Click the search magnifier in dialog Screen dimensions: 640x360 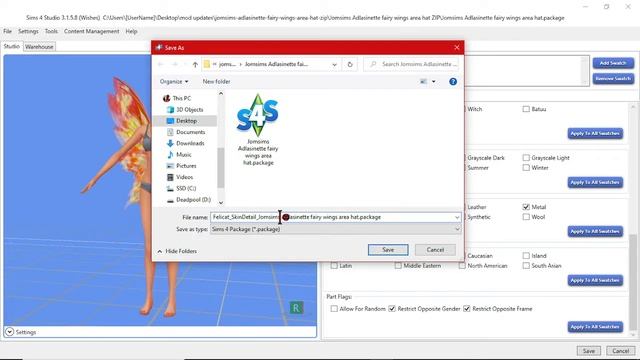[373, 64]
